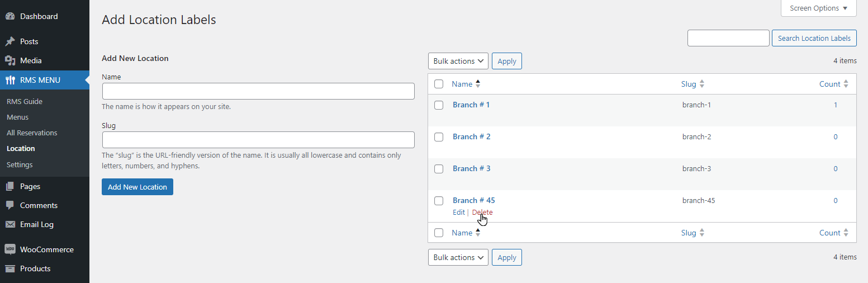This screenshot has width=868, height=283.
Task: Go to All Reservations submenu item
Action: tap(32, 133)
